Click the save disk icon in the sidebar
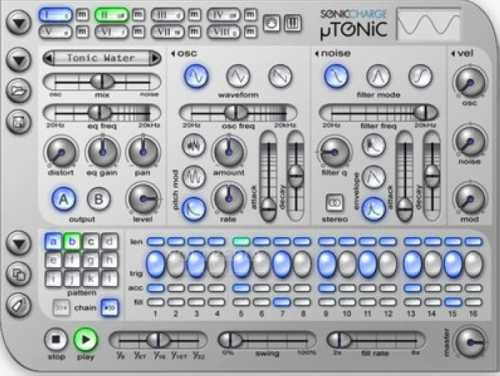 tap(19, 122)
